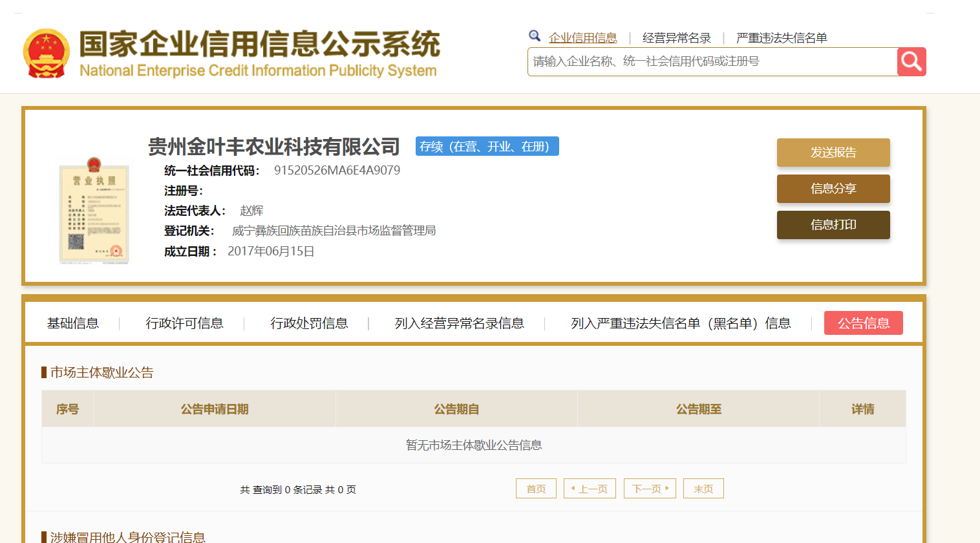Image resolution: width=980 pixels, height=543 pixels.
Task: Select the highlighted 公告信息 tab
Action: (863, 323)
